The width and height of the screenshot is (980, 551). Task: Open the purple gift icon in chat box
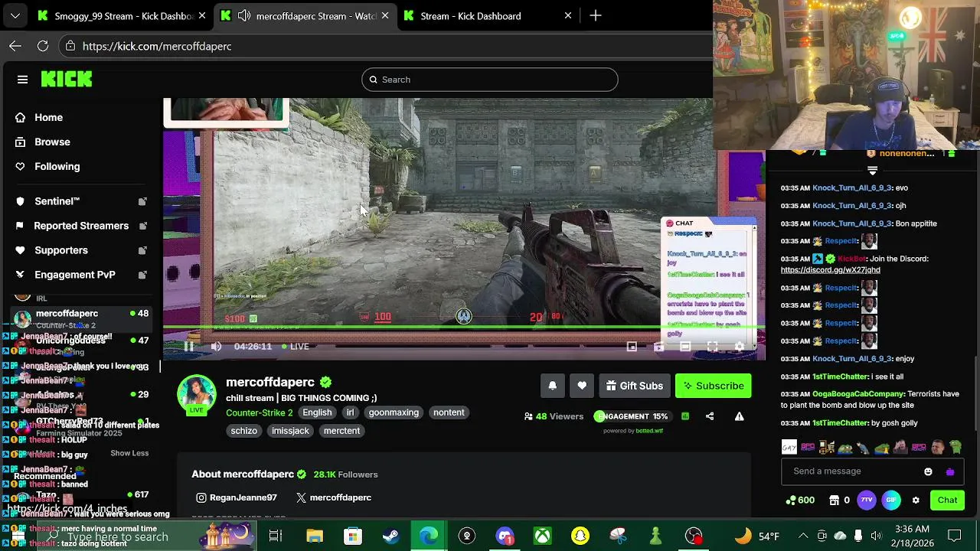(x=950, y=471)
